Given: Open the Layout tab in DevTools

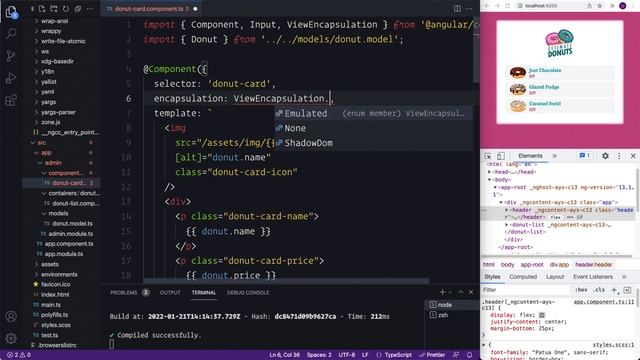Looking at the screenshot, I should pyautogui.click(x=555, y=277).
